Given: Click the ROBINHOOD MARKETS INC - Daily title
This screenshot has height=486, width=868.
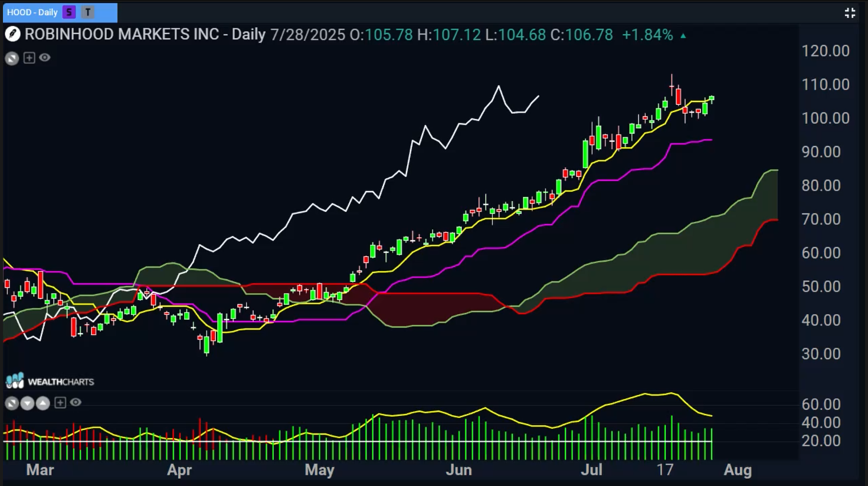Looking at the screenshot, I should [x=145, y=34].
